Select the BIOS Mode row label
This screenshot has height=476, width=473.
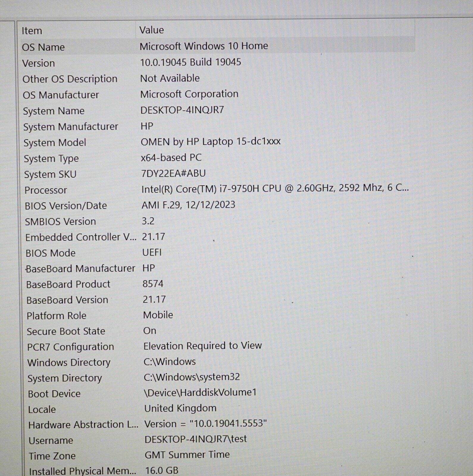pyautogui.click(x=51, y=253)
